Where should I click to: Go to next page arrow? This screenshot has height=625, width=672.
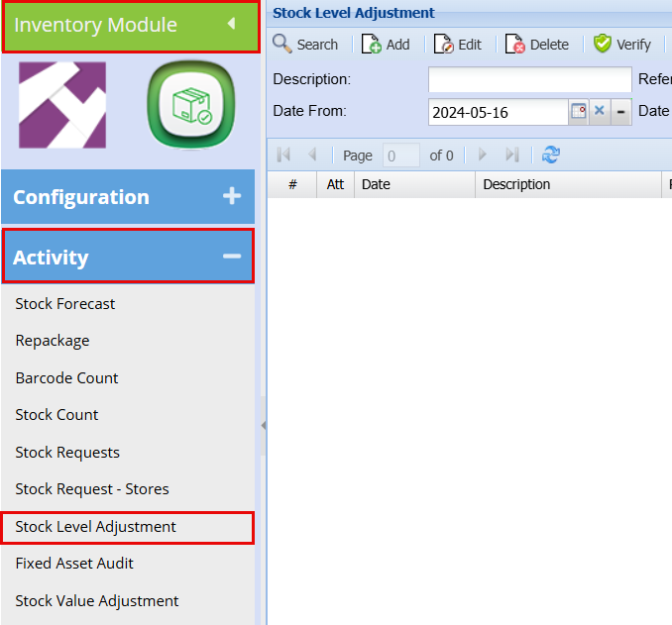click(482, 155)
